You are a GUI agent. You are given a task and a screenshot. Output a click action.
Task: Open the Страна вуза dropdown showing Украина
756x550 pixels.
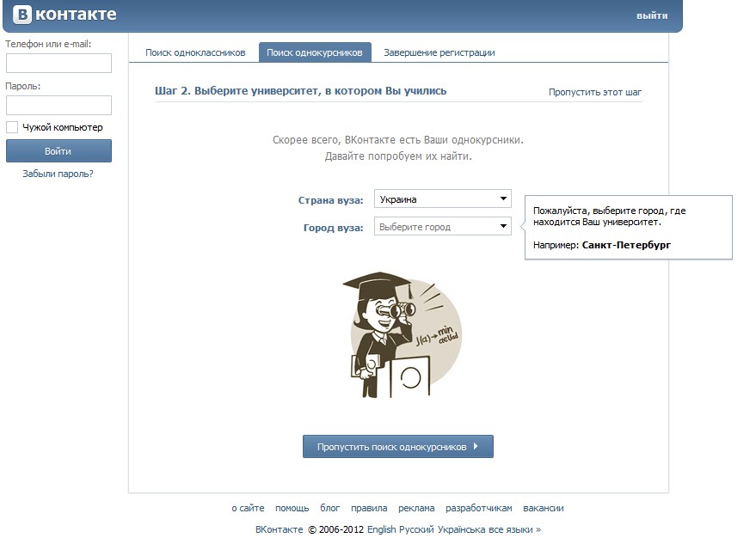coord(443,199)
